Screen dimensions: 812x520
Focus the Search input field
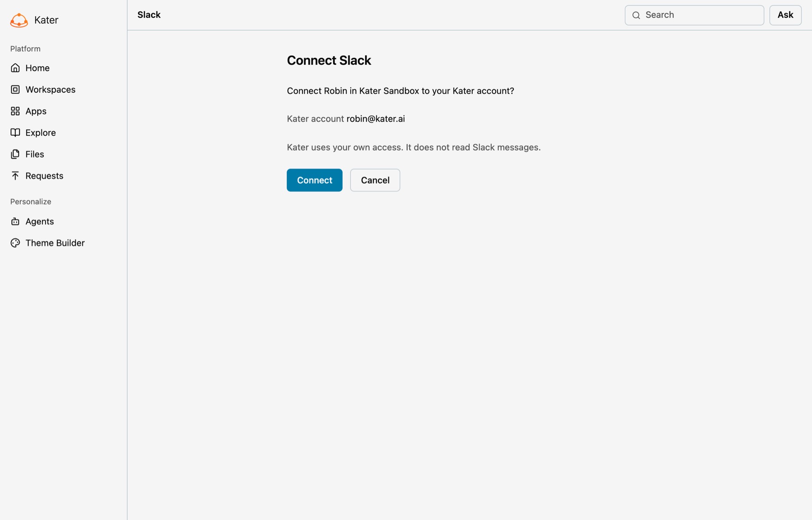click(x=694, y=15)
